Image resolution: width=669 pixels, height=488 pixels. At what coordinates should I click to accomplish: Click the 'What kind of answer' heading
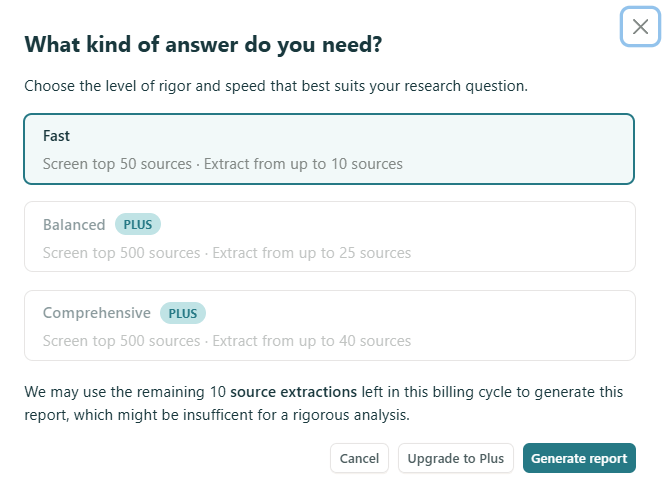tap(203, 45)
